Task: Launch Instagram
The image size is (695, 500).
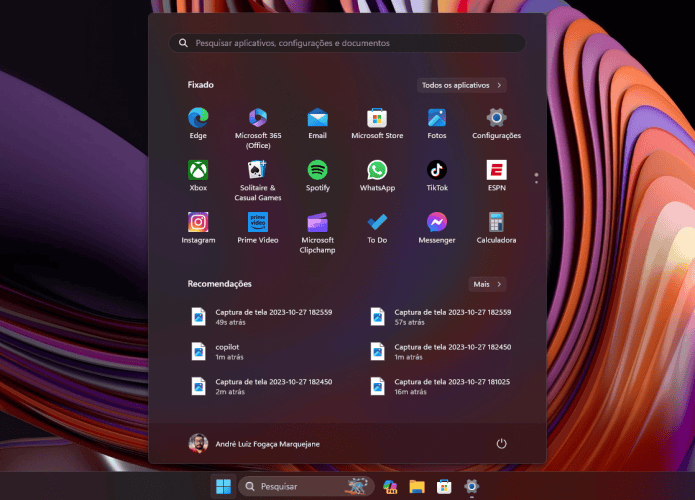Action: 198,228
